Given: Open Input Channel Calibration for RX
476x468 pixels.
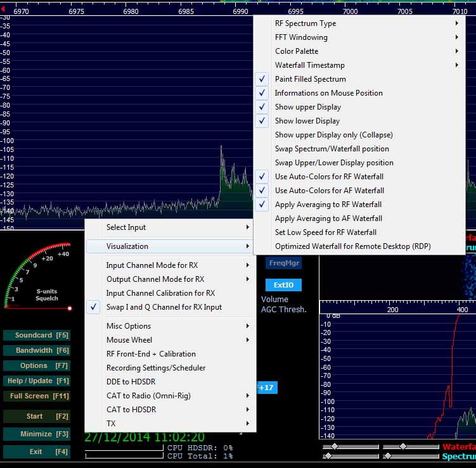Looking at the screenshot, I should (x=170, y=293).
